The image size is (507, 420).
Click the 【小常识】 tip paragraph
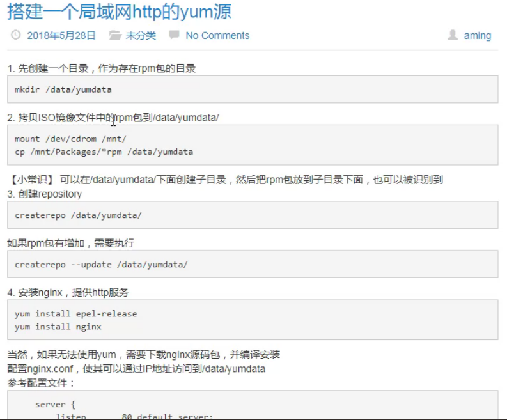[226, 180]
